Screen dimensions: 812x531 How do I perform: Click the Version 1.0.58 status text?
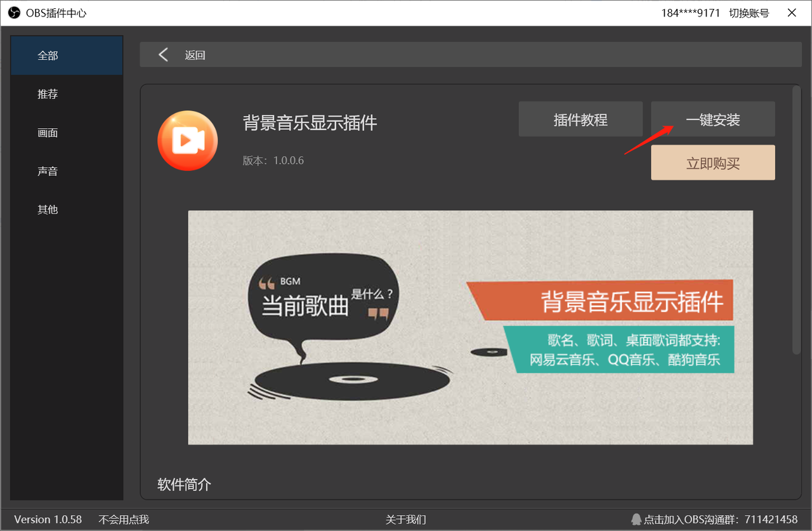(x=48, y=520)
